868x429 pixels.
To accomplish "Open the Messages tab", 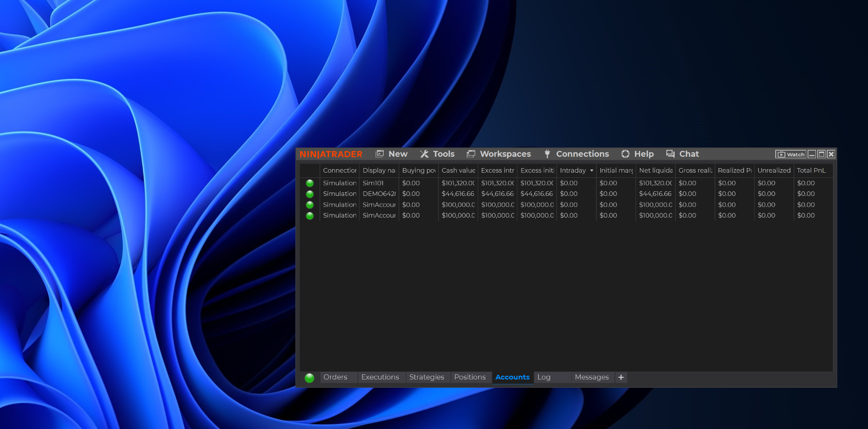I will tap(592, 377).
